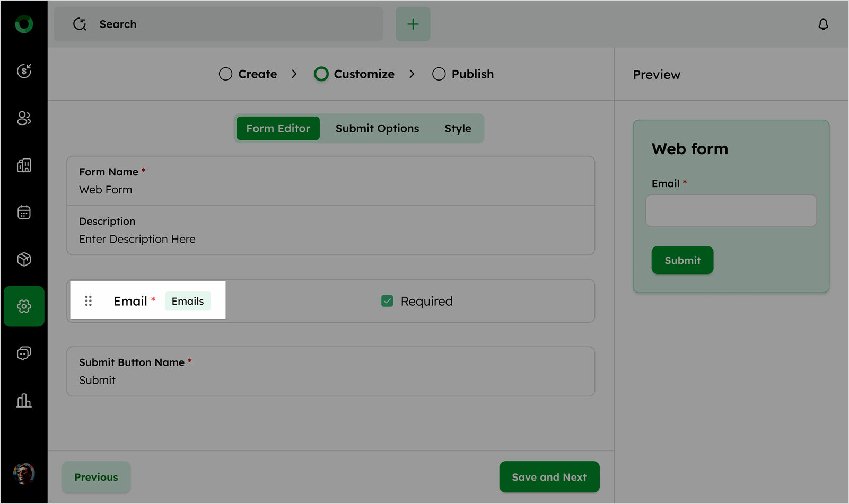Screen dimensions: 849x504
Task: Open the conversations chat icon in sidebar
Action: point(24,353)
